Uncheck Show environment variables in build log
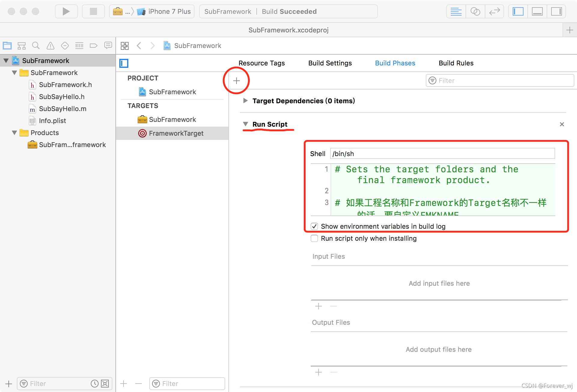This screenshot has width=577, height=392. [314, 226]
